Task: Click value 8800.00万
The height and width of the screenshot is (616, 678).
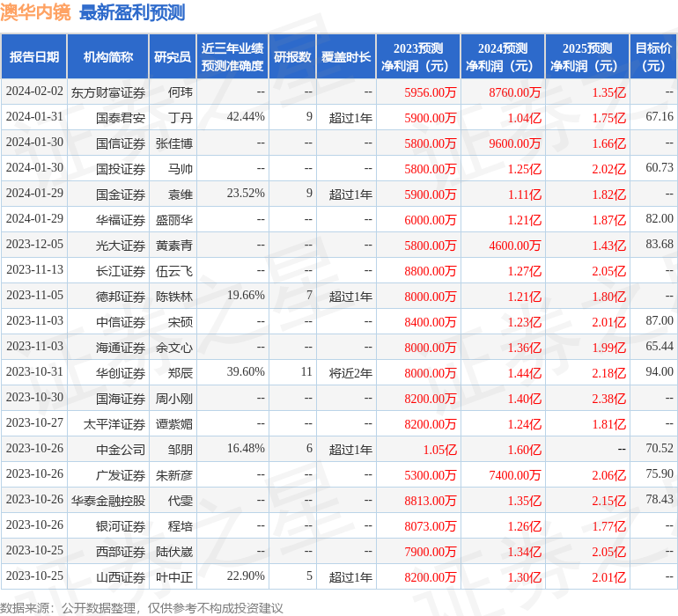Action: (431, 271)
